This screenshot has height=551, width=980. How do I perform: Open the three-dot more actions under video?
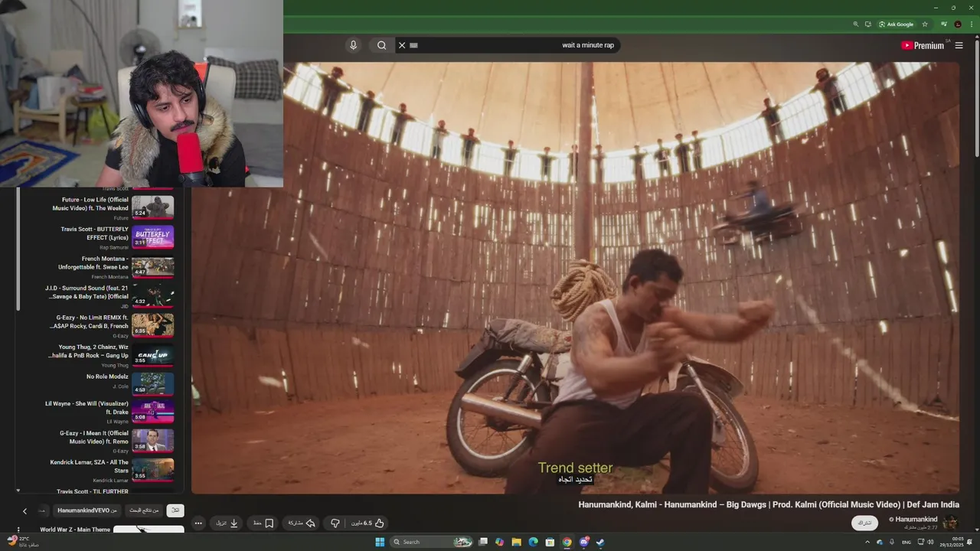tap(198, 523)
